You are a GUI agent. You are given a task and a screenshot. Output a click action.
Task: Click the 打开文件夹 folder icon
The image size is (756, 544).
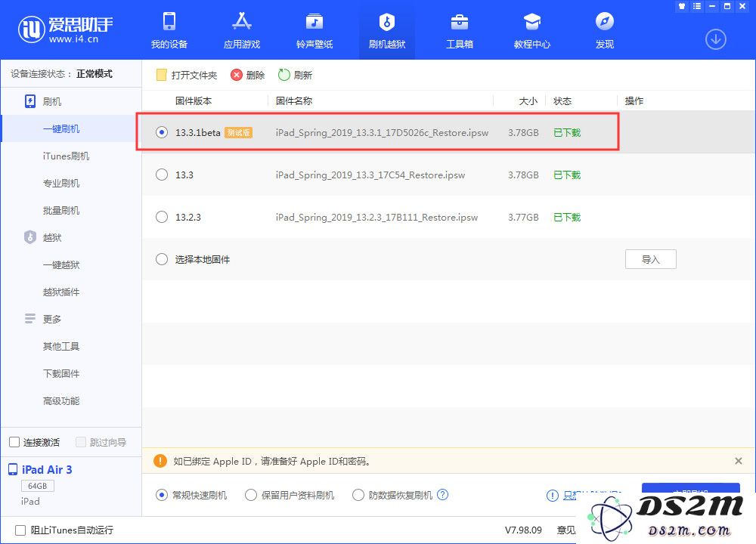(162, 75)
